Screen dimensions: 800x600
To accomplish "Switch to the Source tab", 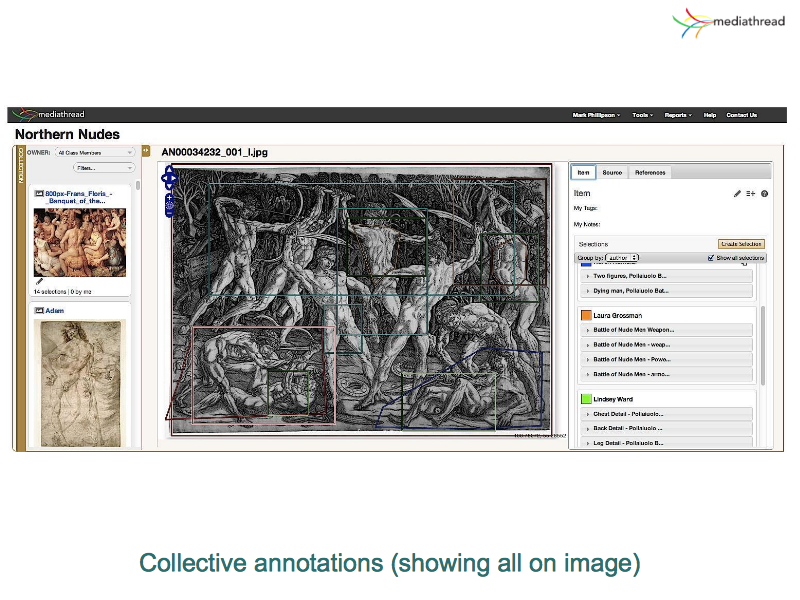I will (611, 173).
